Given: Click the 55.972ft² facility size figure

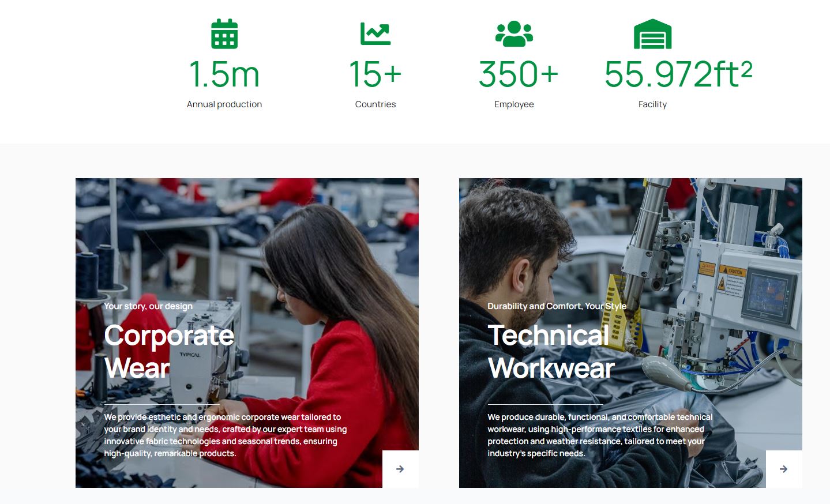Looking at the screenshot, I should click(x=678, y=75).
